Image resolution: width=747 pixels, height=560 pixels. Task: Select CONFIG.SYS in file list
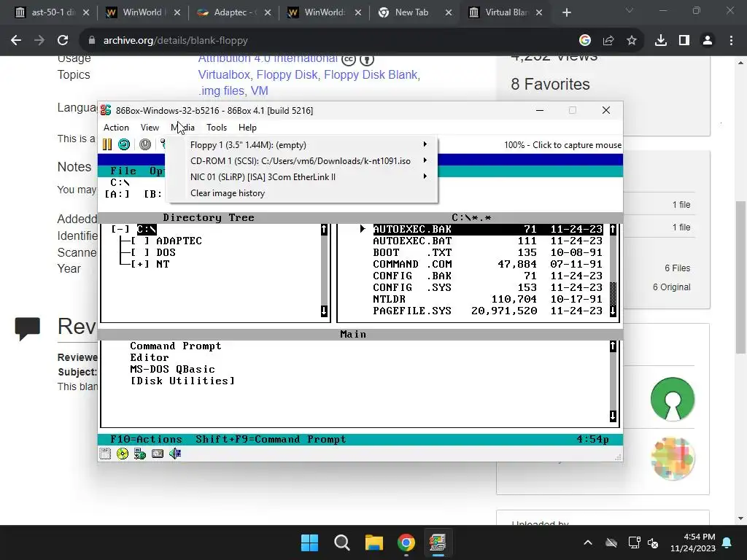tap(487, 287)
